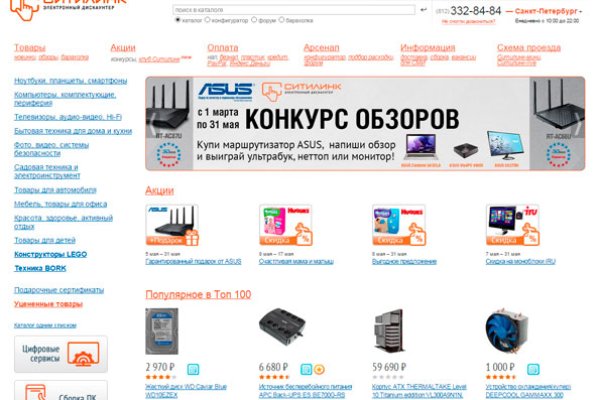
Task: Click compare icon next to 1 000 ₽
Action: 533,369
